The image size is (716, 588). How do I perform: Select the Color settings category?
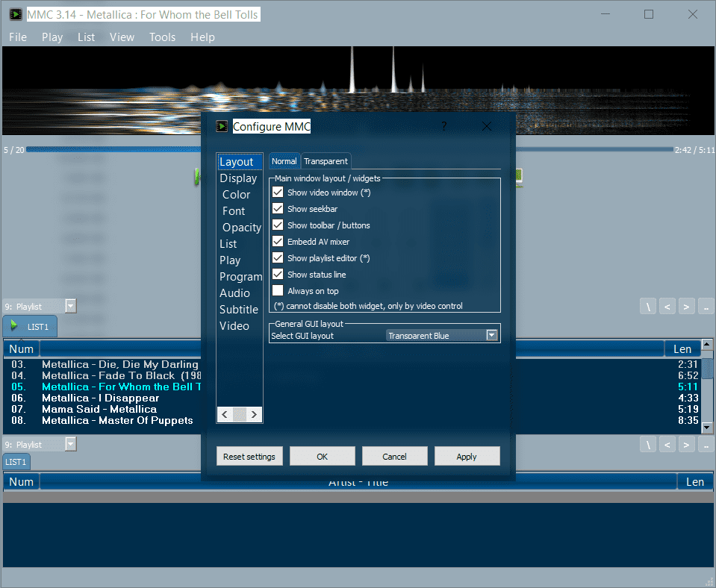tap(239, 195)
